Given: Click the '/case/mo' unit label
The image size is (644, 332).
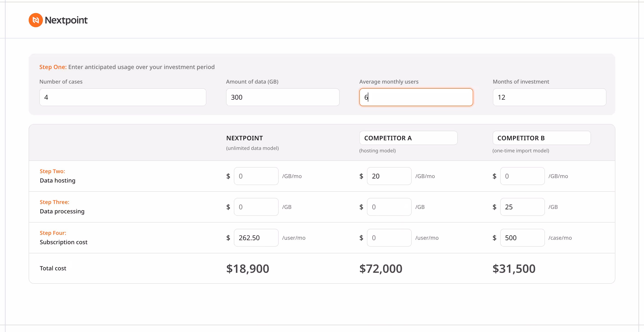Looking at the screenshot, I should point(560,238).
